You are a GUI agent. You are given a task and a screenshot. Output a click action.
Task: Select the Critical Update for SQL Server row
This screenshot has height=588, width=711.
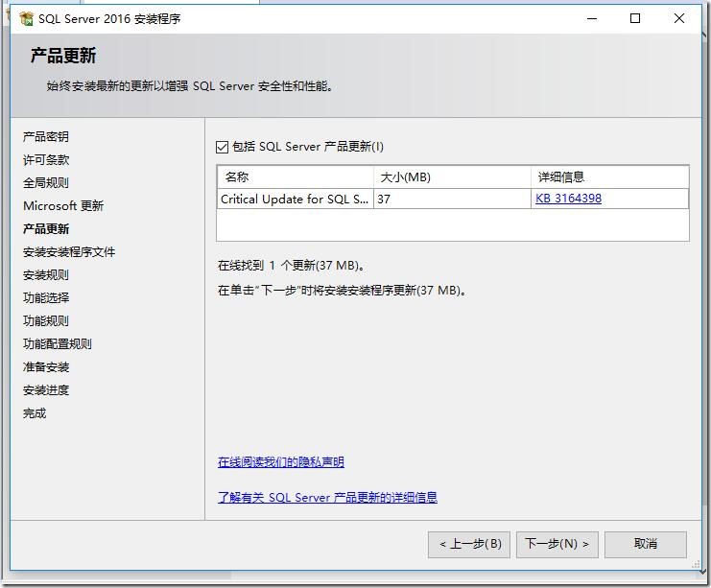(x=295, y=199)
